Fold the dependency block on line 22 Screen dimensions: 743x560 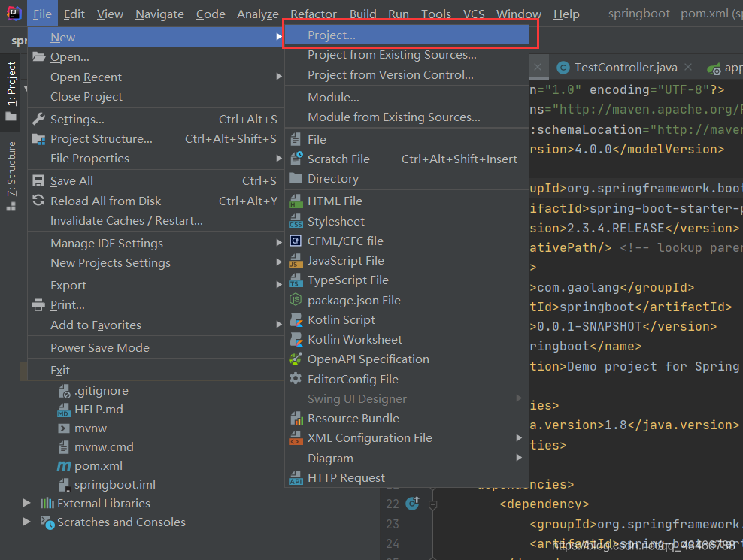pos(432,504)
